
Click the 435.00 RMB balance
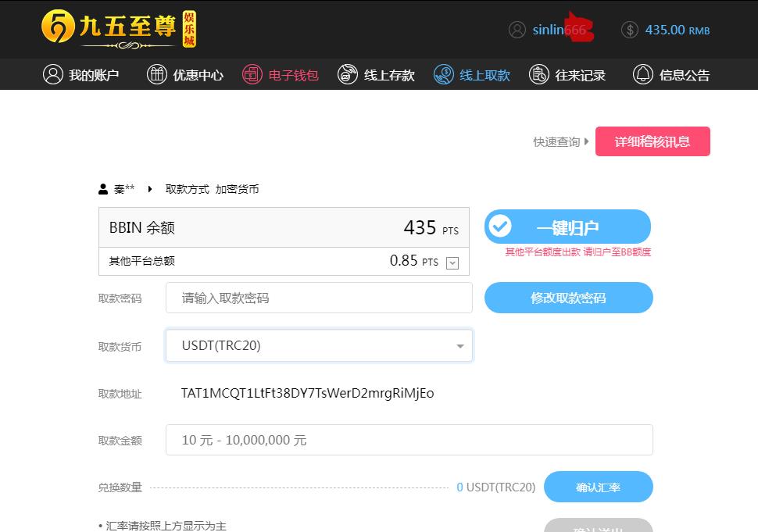tap(678, 30)
